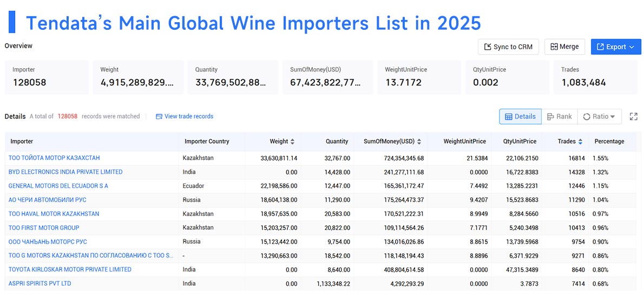Screen dimensions: 644x295
Task: Click the Merge button
Action: (564, 47)
